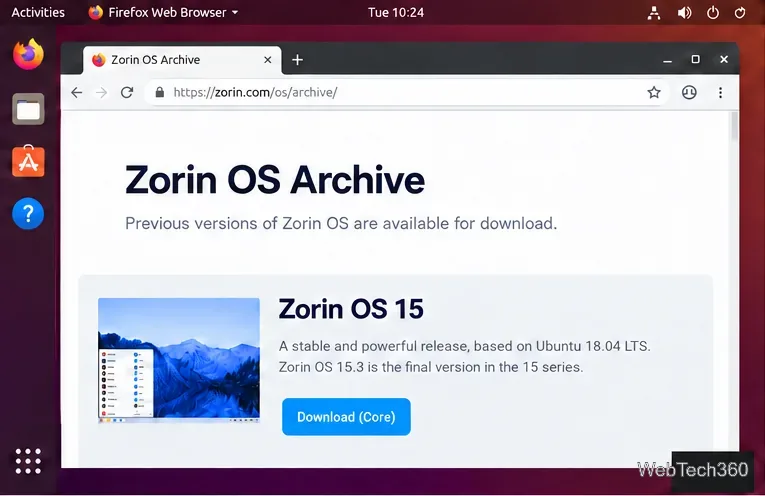
Task: Click the power icon in top bar
Action: pos(713,13)
